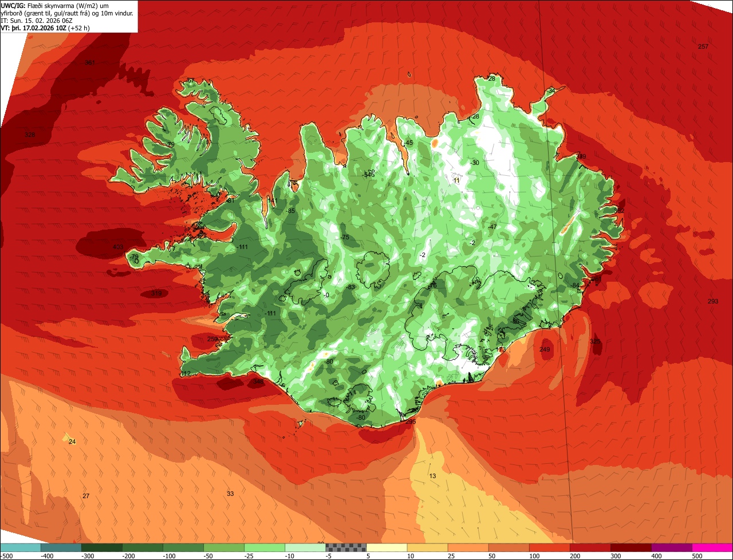Click the 249 value in the dark red patch

[545, 349]
